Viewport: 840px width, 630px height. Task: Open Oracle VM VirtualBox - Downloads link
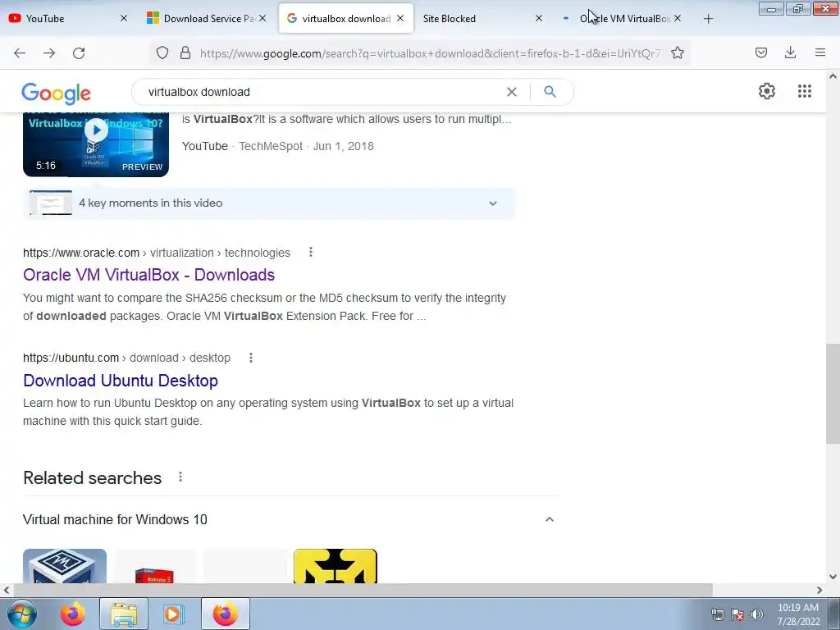[149, 275]
